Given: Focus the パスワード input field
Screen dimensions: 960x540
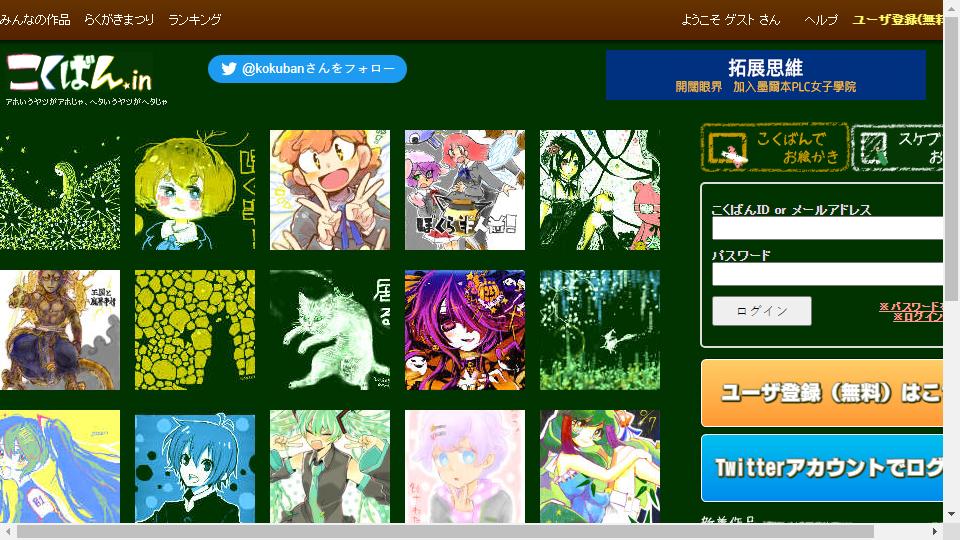Looking at the screenshot, I should [828, 274].
